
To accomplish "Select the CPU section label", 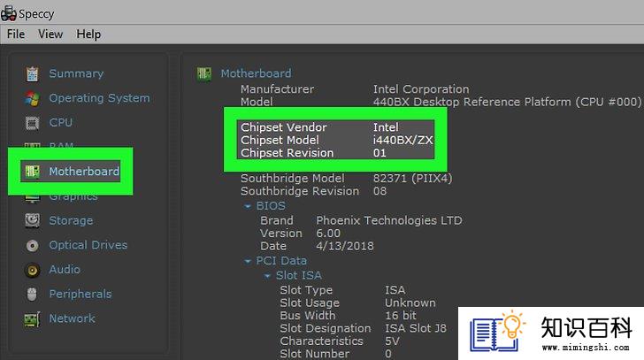I will (61, 123).
